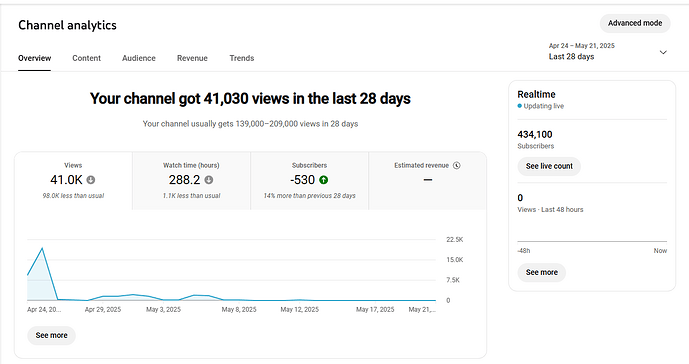Select the Overview tab
The height and width of the screenshot is (364, 689).
[x=35, y=58]
